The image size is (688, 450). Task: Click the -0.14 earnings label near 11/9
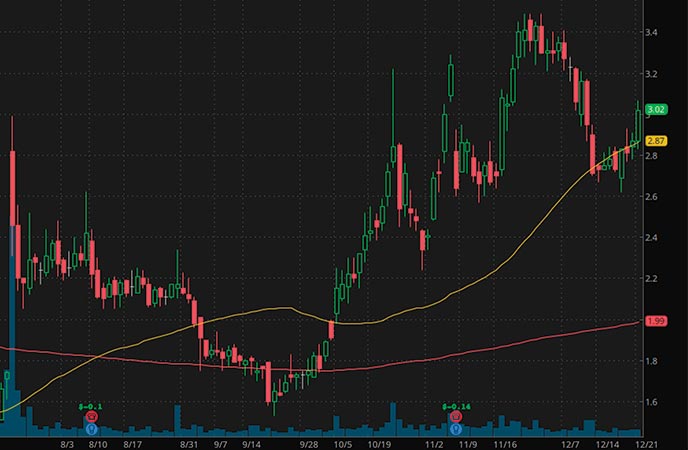point(454,407)
